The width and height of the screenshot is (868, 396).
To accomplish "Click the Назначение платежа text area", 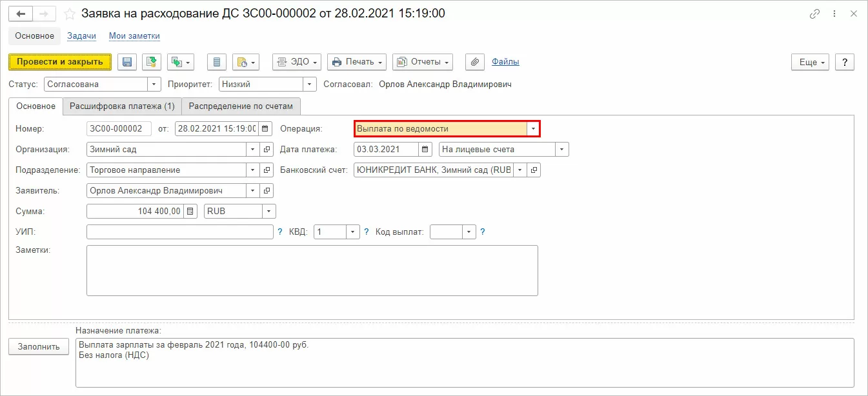I will tap(465, 362).
